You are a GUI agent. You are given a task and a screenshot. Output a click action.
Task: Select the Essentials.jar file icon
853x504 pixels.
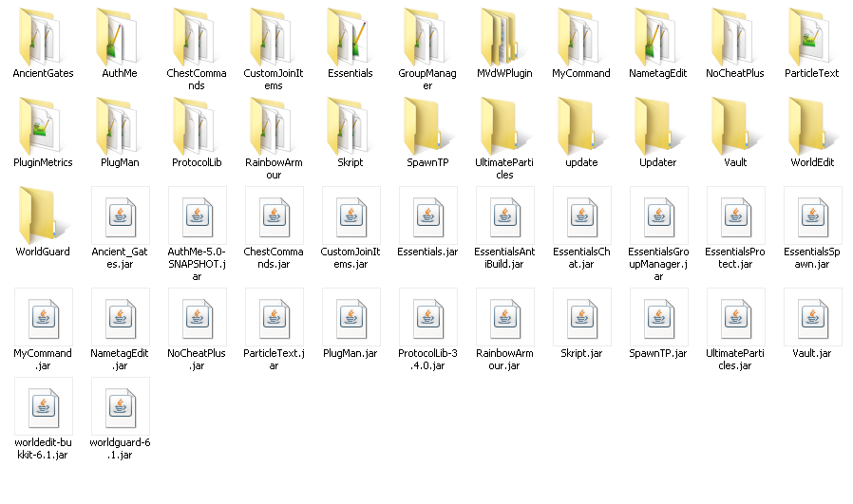428,215
